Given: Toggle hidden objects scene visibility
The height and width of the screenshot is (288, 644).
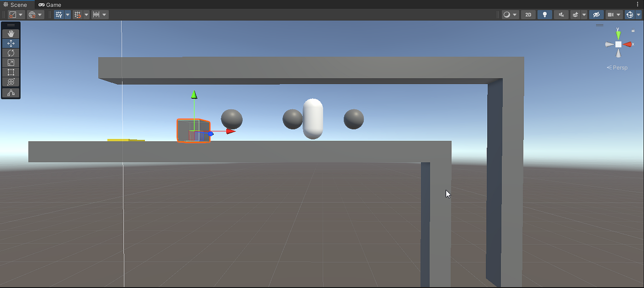Looking at the screenshot, I should (x=597, y=15).
